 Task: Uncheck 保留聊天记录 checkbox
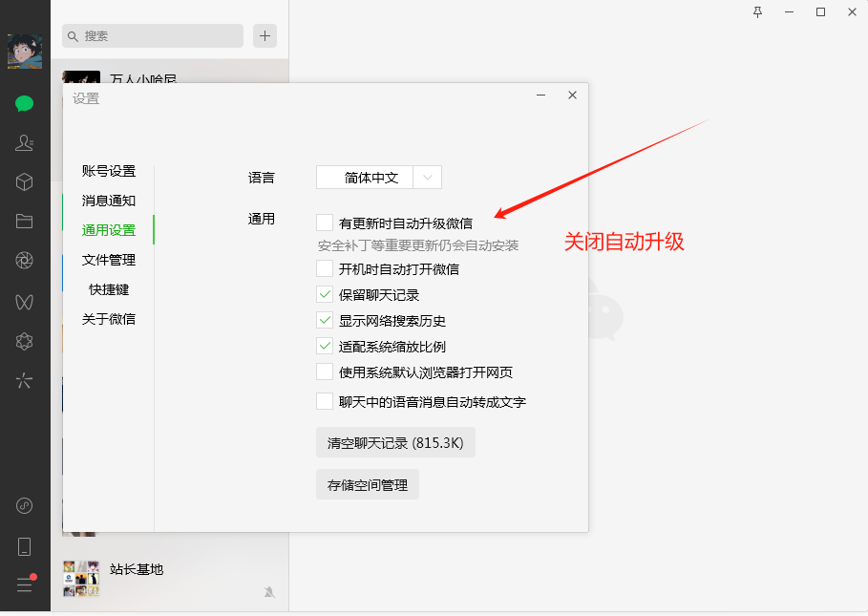click(325, 294)
